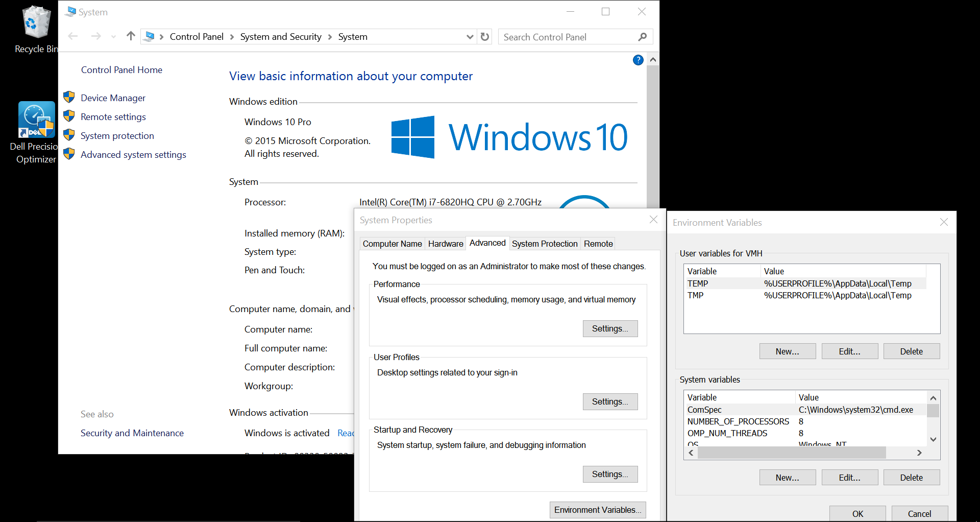This screenshot has height=522, width=980.
Task: Open Security and Maintenance link
Action: point(132,433)
